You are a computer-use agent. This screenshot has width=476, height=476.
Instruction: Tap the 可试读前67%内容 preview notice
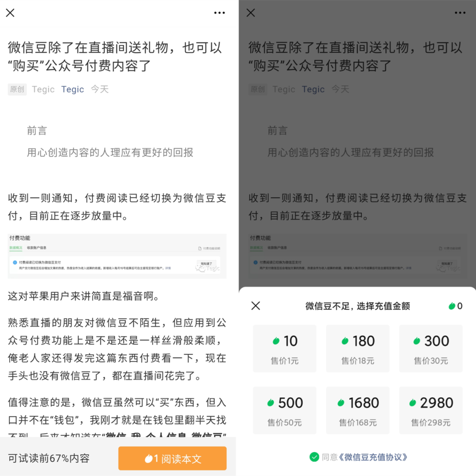click(x=49, y=458)
